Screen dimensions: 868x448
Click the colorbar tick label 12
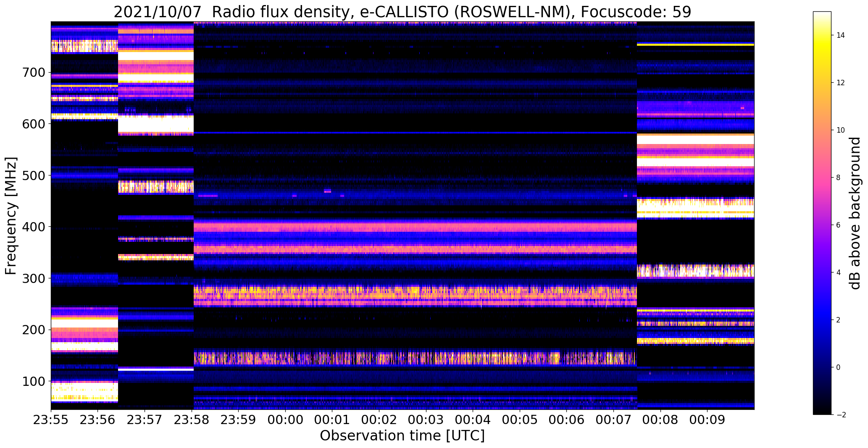(840, 83)
